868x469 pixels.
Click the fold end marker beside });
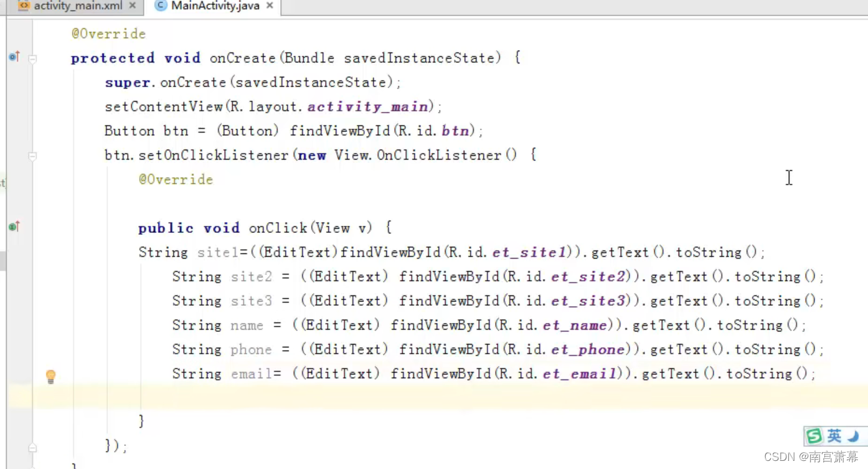click(x=32, y=447)
